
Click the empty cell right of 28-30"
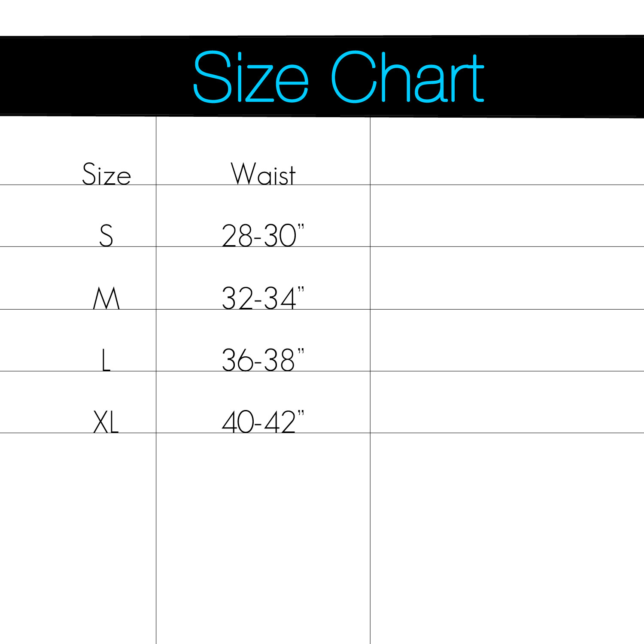507,216
